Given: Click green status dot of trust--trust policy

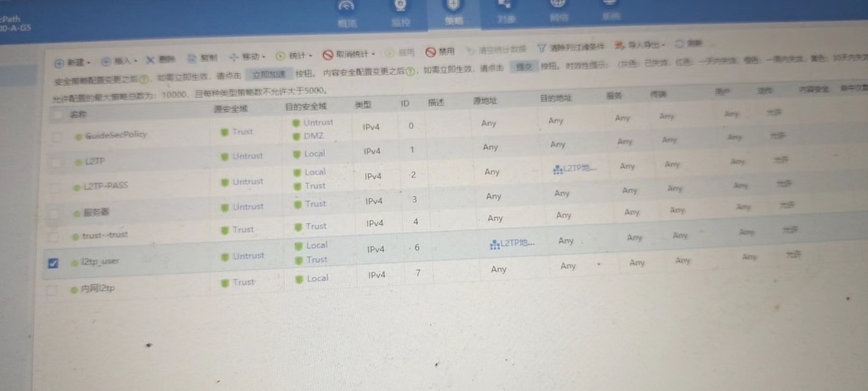Looking at the screenshot, I should click(x=75, y=237).
